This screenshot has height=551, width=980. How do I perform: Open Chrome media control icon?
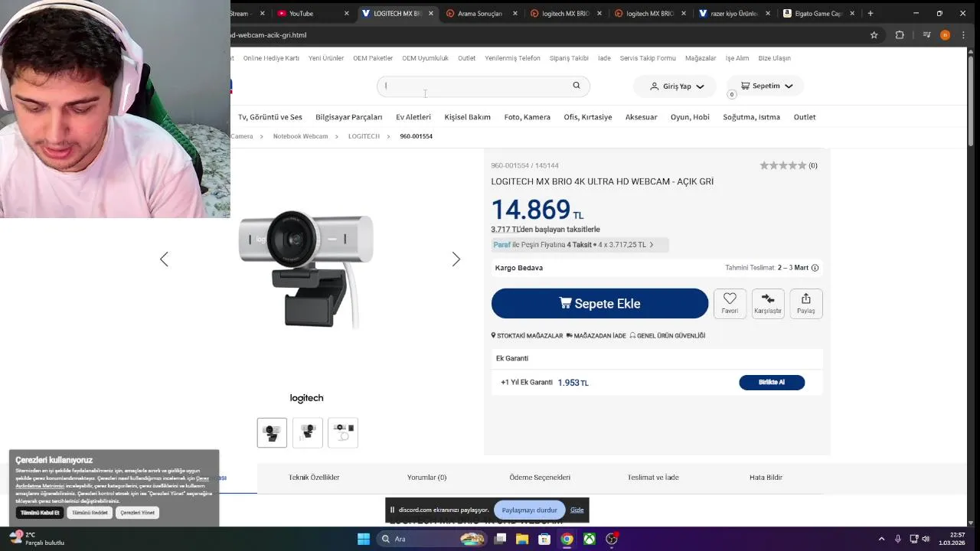[x=926, y=35]
